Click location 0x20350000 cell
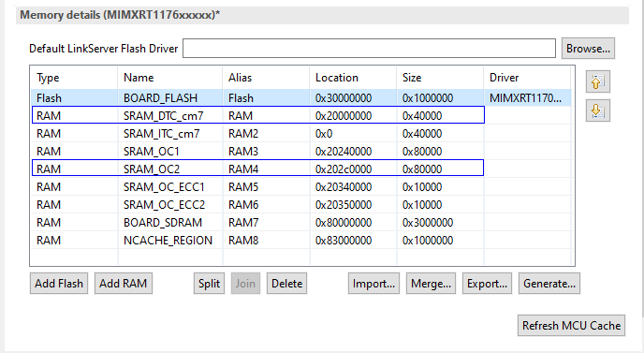 pos(344,205)
